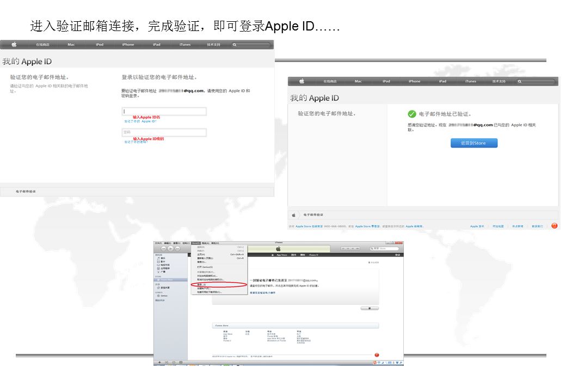Open Apple Store 零售店 footer link

coord(367,226)
